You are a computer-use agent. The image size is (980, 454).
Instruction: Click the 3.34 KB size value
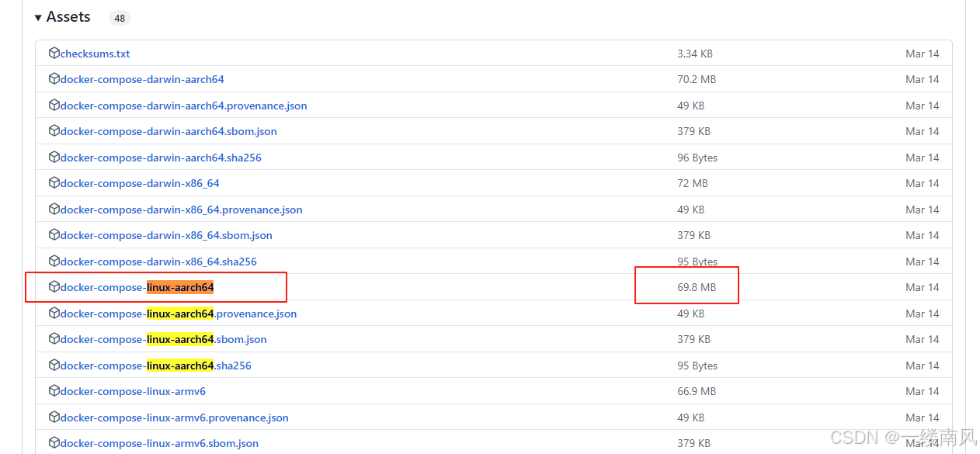[695, 54]
